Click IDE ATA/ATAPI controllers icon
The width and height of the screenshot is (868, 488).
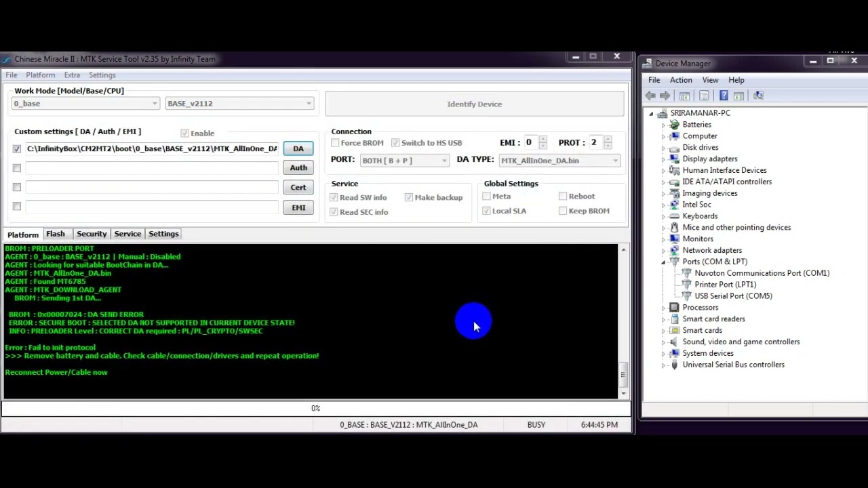click(x=674, y=182)
